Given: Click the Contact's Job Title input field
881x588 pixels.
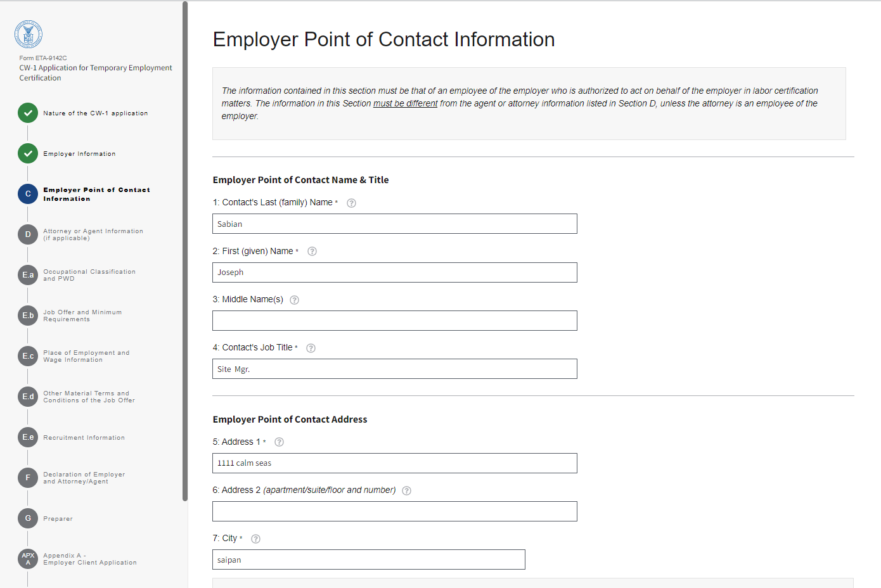Looking at the screenshot, I should coord(394,369).
